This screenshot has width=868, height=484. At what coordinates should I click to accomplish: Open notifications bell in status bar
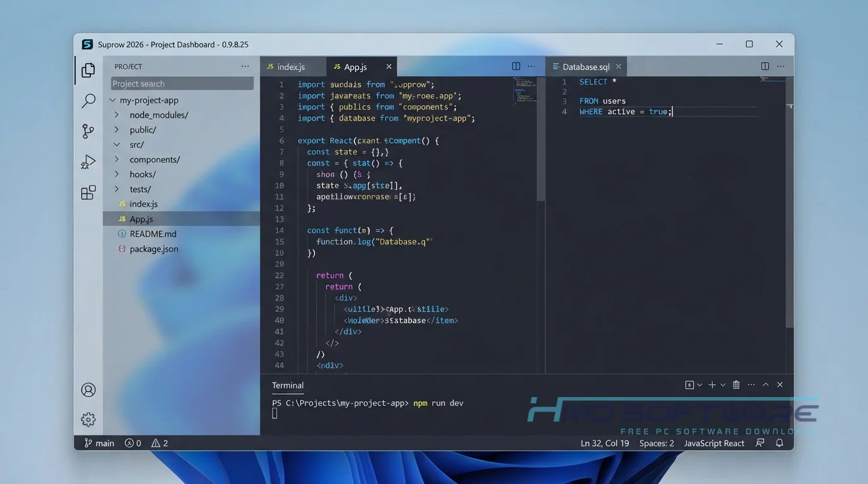[780, 443]
